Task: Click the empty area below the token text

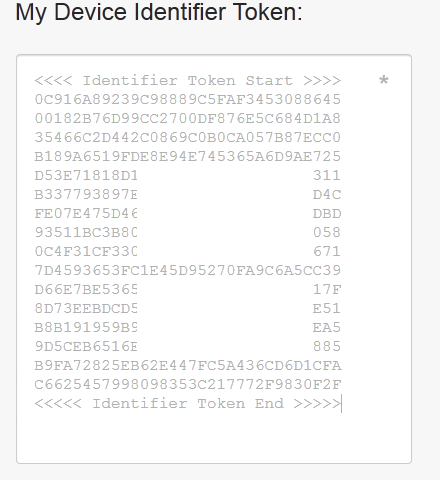Action: 214,437
